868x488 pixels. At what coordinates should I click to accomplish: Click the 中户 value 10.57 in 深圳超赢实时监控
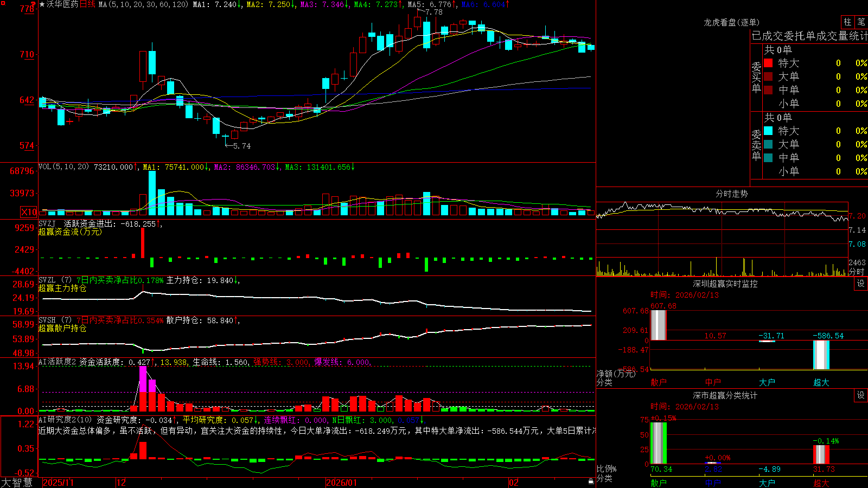tap(715, 336)
